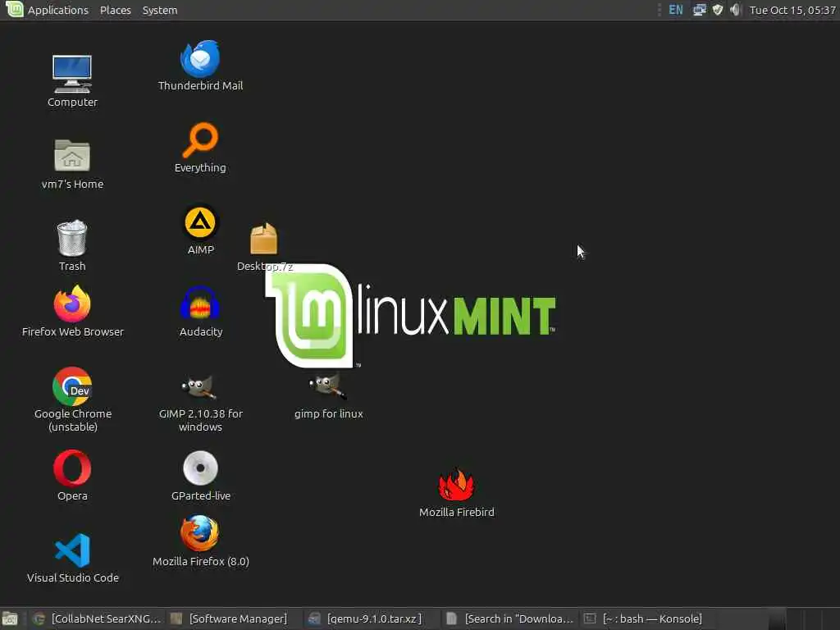840x630 pixels.
Task: Click the show desktop button in bottom panel
Action: click(11, 619)
